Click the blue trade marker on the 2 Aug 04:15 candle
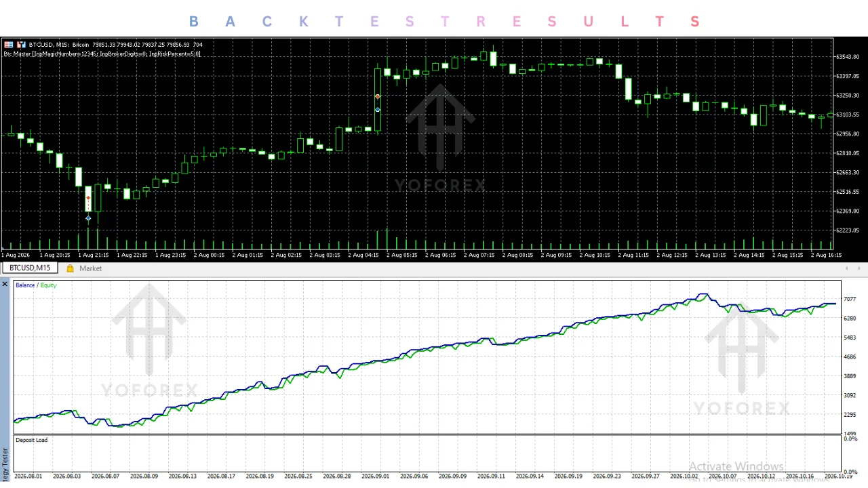Image resolution: width=868 pixels, height=488 pixels. coord(378,110)
